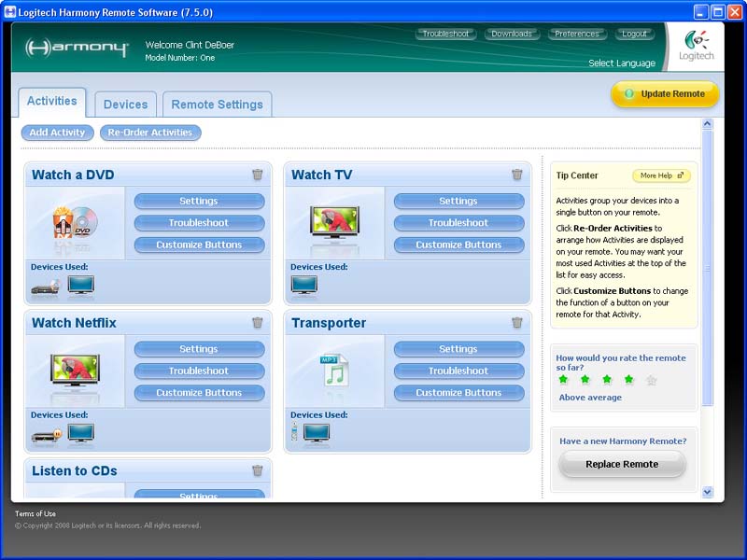Open the Terms of Use link
747x560 pixels.
click(35, 514)
